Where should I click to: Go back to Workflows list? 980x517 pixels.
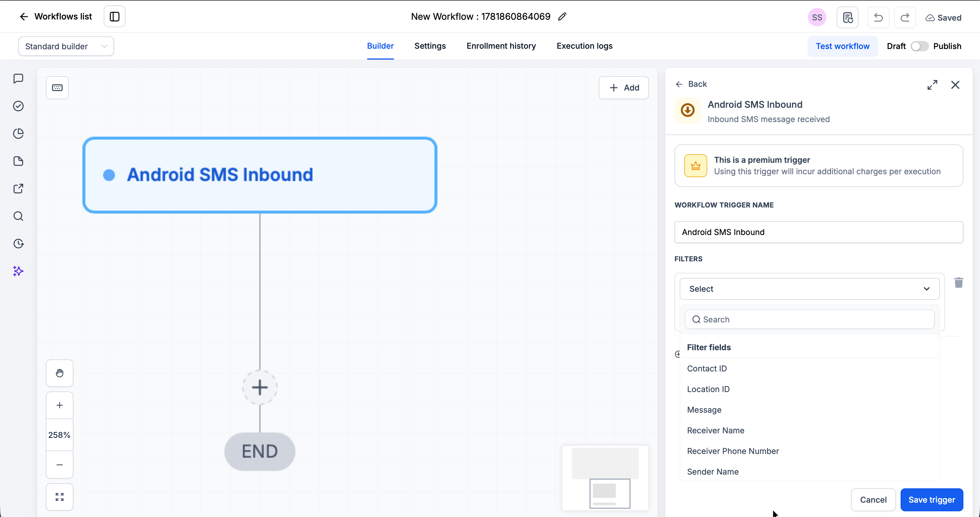click(x=56, y=16)
